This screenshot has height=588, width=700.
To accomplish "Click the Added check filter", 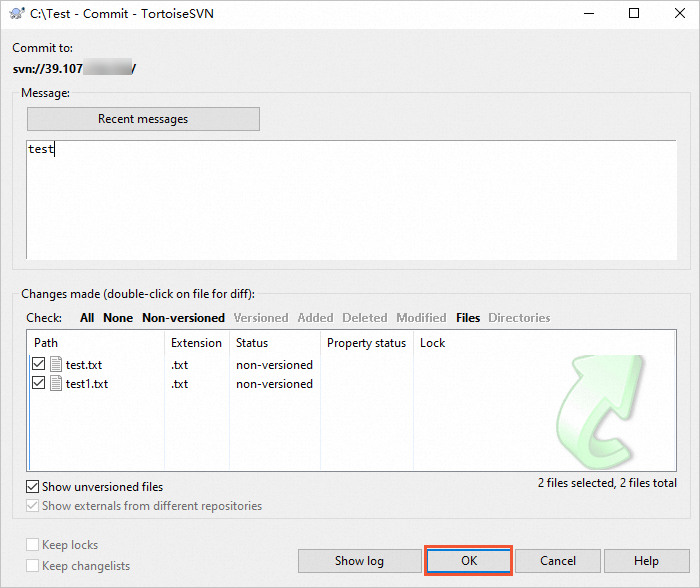I will [x=316, y=317].
